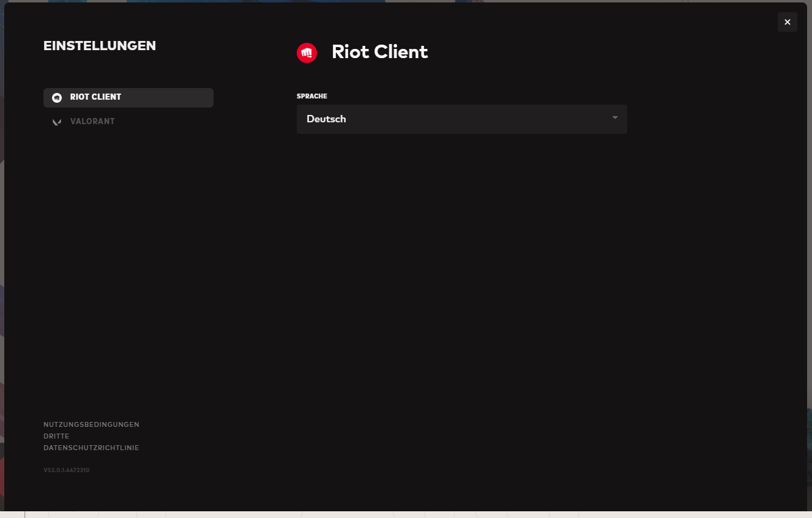
Task: Open the Datenschutzrichtlinie link
Action: pyautogui.click(x=91, y=448)
